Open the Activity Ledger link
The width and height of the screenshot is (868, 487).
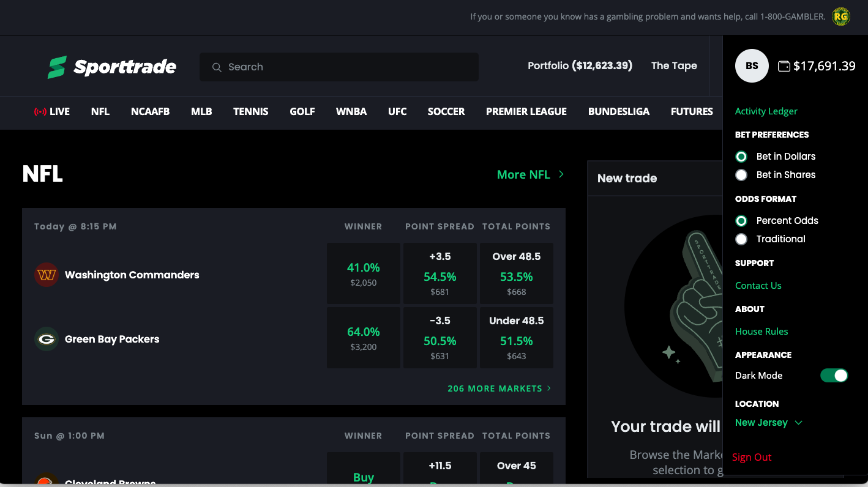(x=766, y=111)
